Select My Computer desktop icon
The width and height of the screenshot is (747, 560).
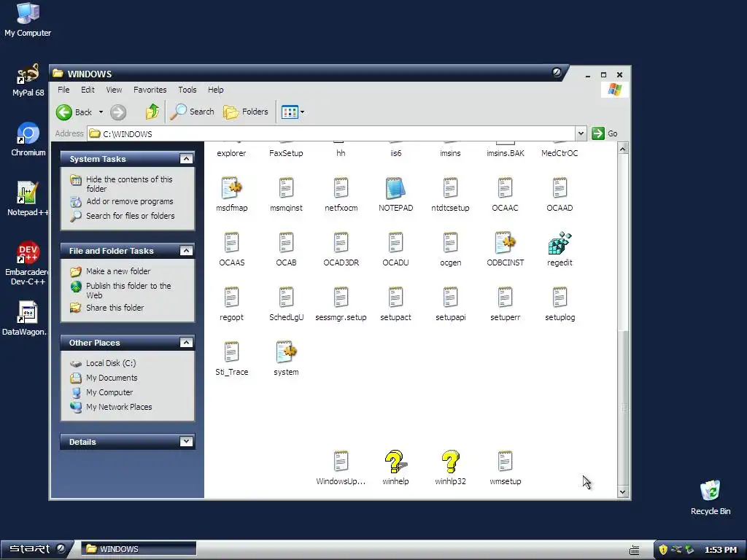click(28, 20)
